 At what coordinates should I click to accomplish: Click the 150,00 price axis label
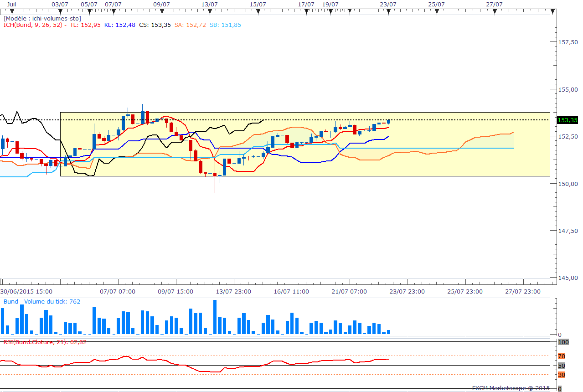point(568,184)
